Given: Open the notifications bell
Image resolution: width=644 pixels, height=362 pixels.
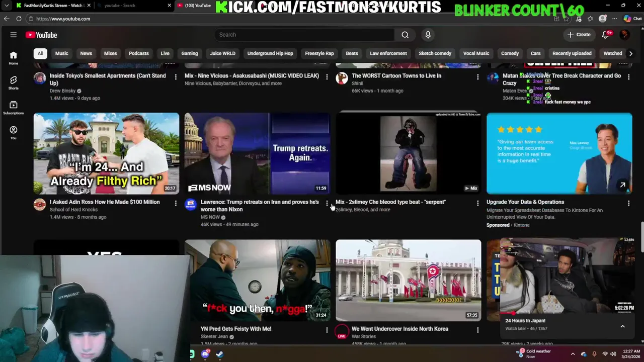Looking at the screenshot, I should (606, 35).
